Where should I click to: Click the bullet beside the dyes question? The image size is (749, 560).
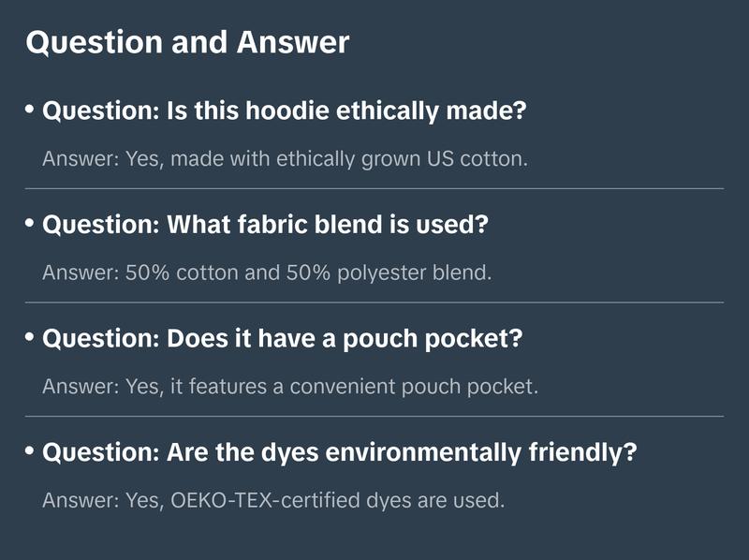click(30, 452)
